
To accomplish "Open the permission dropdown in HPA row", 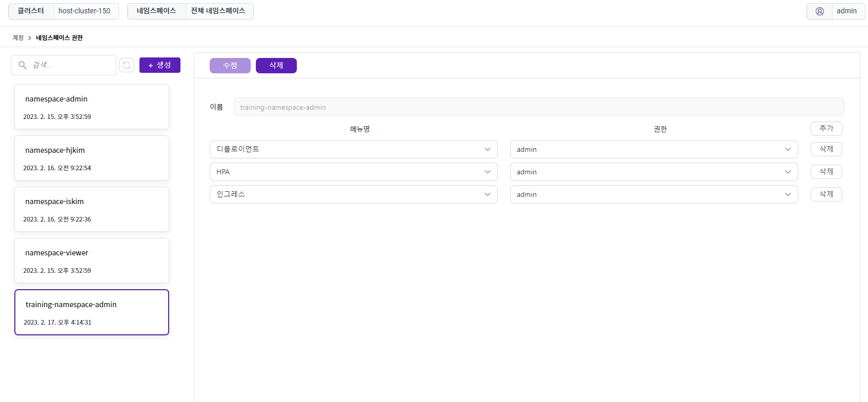I will click(x=654, y=172).
